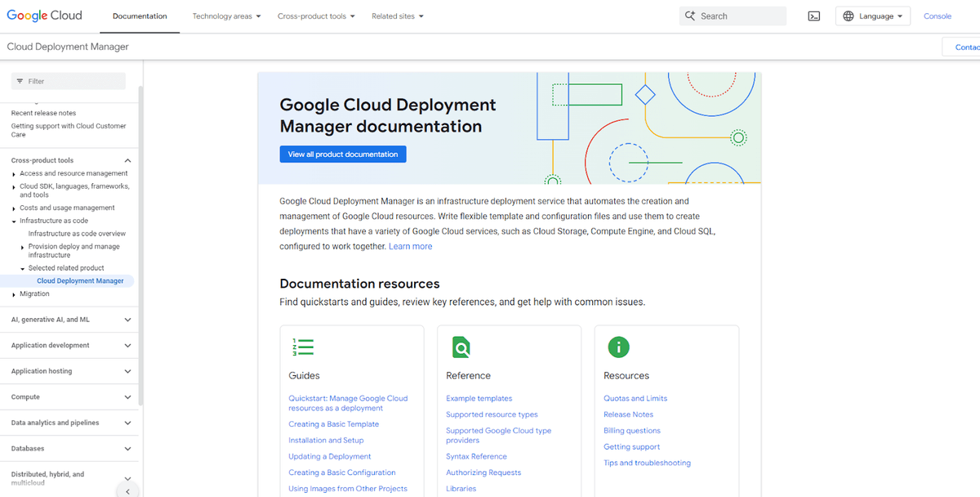The image size is (980, 497).
Task: Open the Syntax Reference link
Action: (x=476, y=456)
